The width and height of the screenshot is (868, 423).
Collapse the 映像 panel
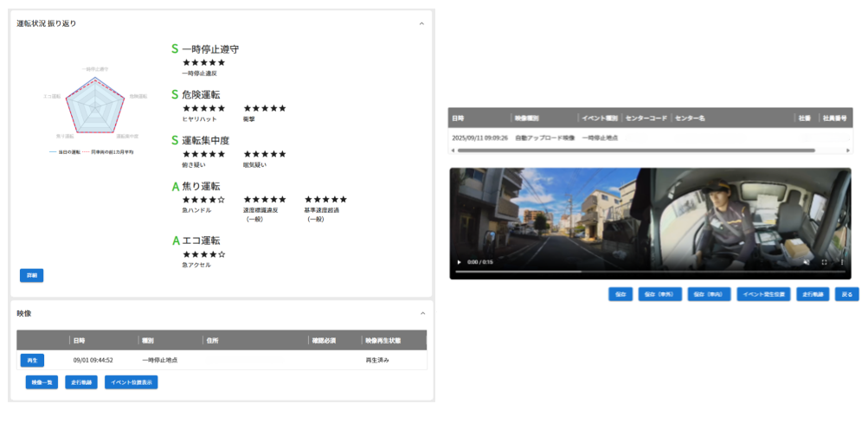[421, 313]
